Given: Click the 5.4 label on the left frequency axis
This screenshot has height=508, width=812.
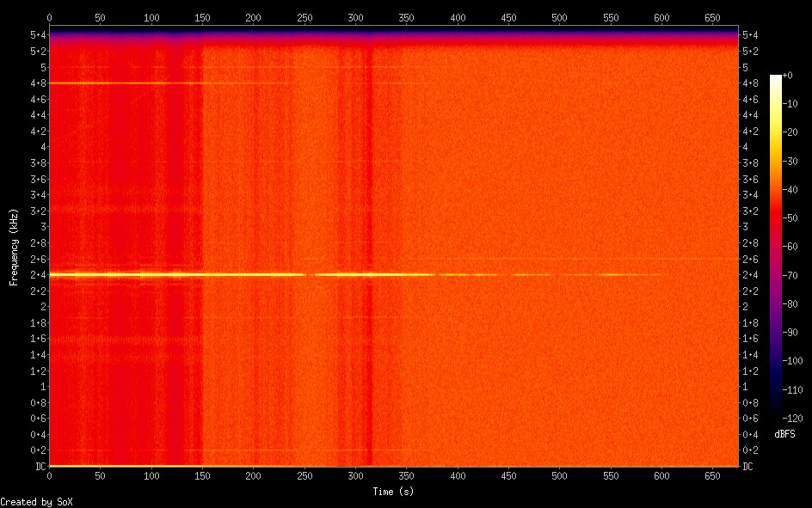Looking at the screenshot, I should [x=38, y=35].
